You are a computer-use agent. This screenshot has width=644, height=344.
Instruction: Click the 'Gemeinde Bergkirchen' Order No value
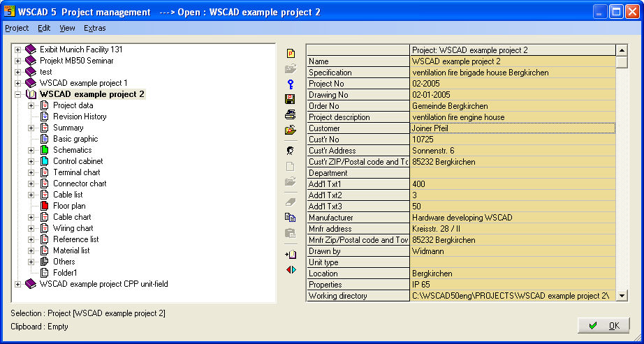pyautogui.click(x=513, y=106)
